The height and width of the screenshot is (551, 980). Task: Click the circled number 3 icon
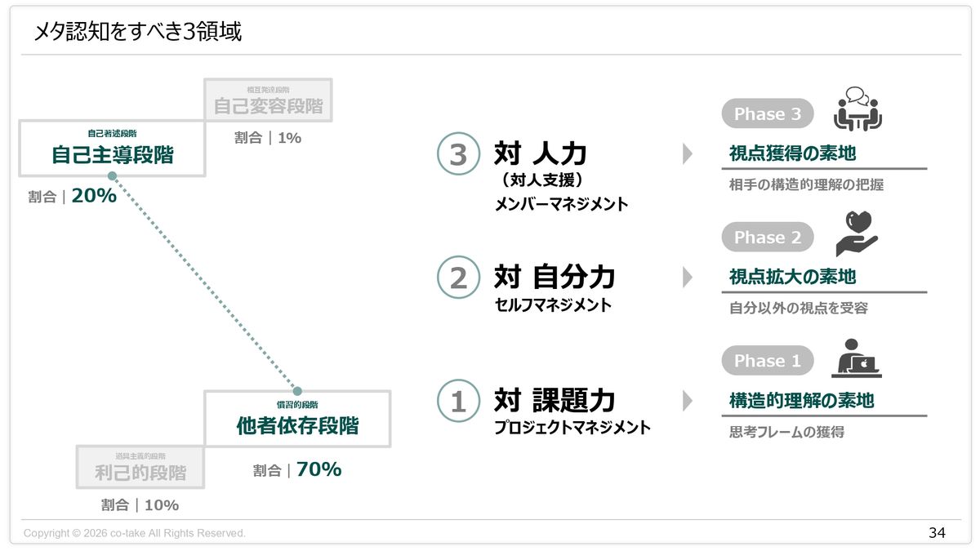457,154
